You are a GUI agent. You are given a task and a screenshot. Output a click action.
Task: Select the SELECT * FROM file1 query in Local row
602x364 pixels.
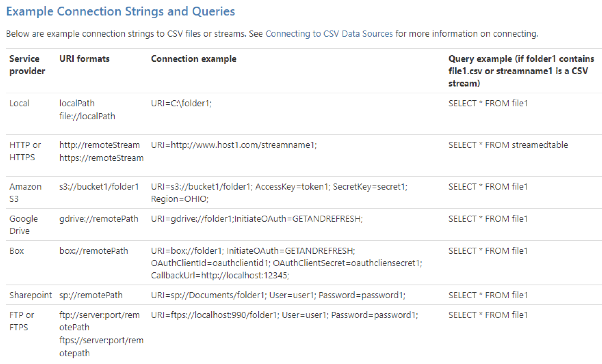tap(488, 103)
